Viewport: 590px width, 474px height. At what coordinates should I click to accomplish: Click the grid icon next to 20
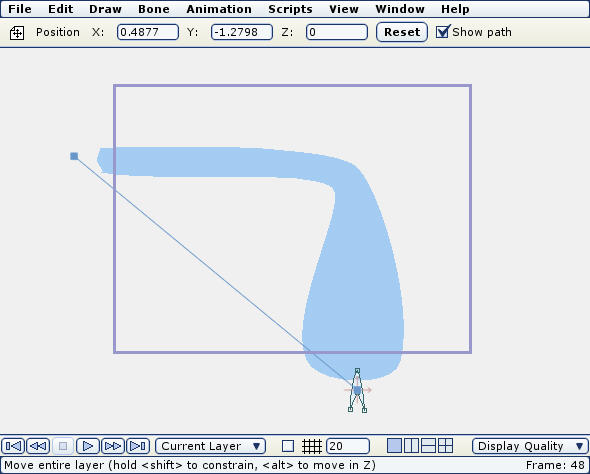[312, 446]
